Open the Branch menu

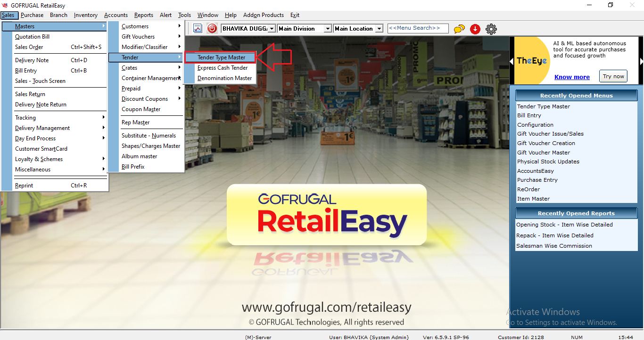point(58,15)
